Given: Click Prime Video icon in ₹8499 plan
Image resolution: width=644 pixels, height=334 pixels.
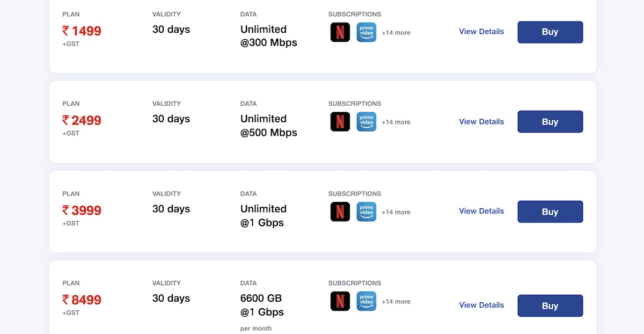Looking at the screenshot, I should 367,301.
